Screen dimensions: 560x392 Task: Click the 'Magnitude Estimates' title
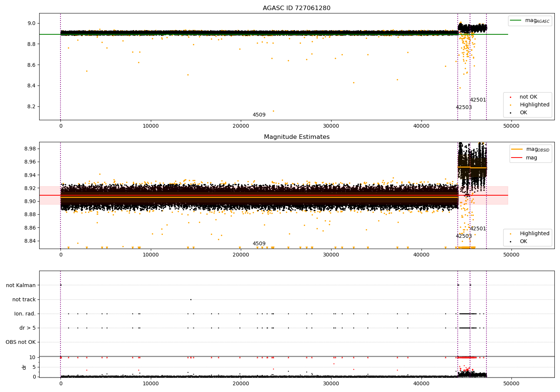(296, 137)
